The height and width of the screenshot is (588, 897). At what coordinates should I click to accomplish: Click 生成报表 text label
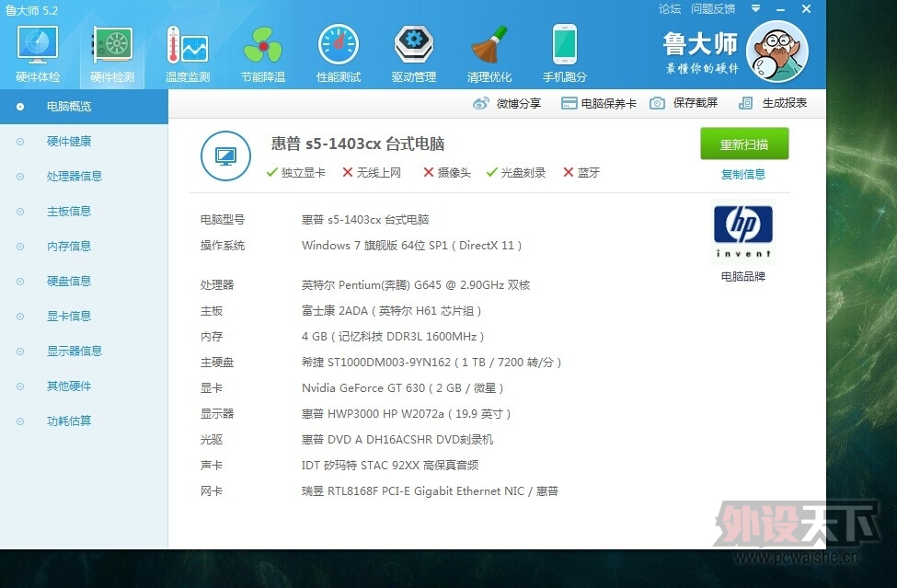(785, 103)
